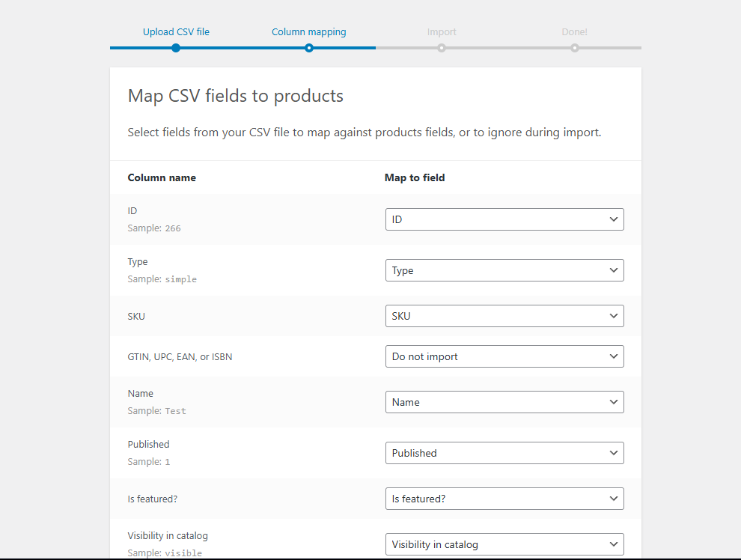741x560 pixels.
Task: Click the Upload CSV file progress dot
Action: pos(176,48)
